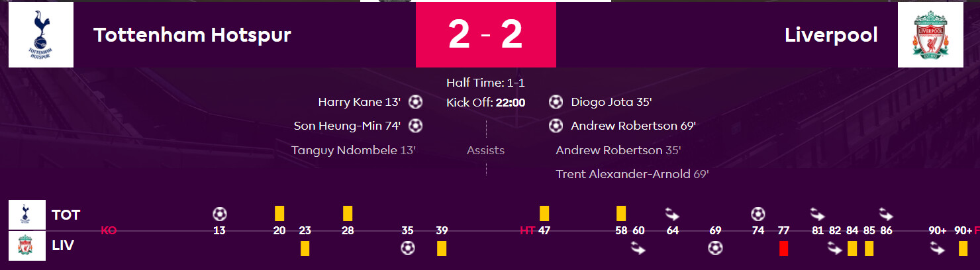Select the red card at minute 77
Viewport: 980px width, 270px height.
click(x=784, y=248)
